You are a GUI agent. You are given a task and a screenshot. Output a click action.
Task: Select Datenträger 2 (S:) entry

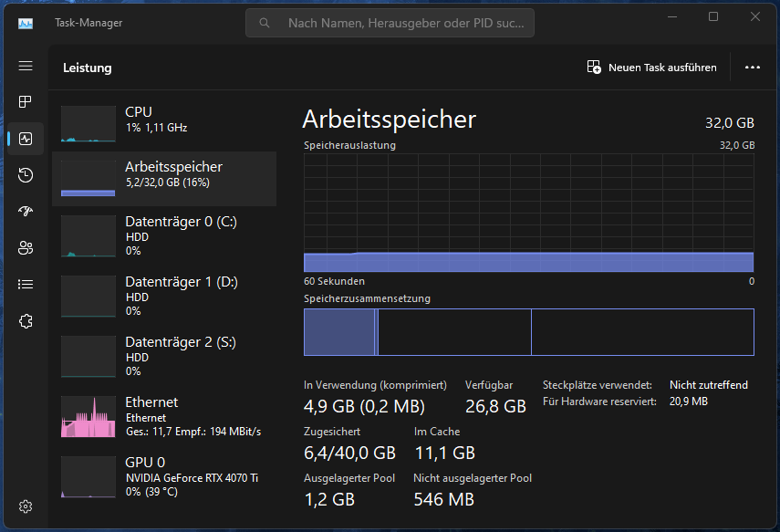point(164,355)
